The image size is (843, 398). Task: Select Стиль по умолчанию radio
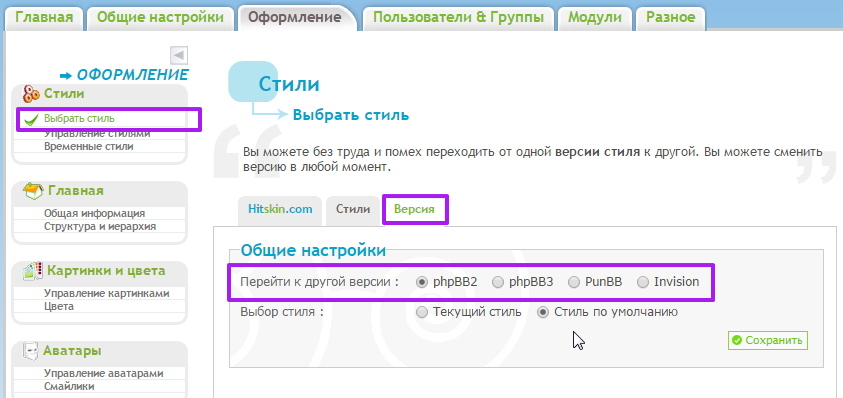coord(543,312)
